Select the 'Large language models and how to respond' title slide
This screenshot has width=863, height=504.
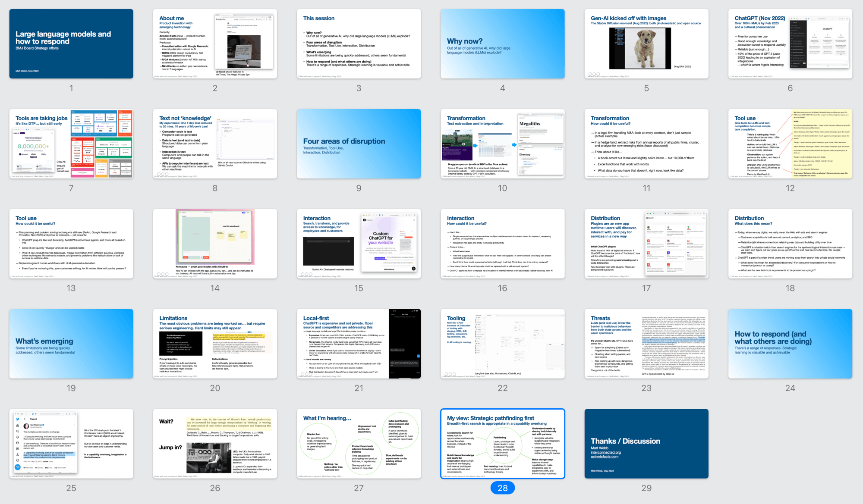[x=71, y=44]
